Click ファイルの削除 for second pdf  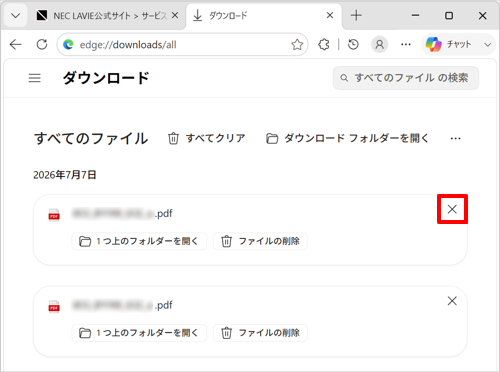(x=260, y=333)
